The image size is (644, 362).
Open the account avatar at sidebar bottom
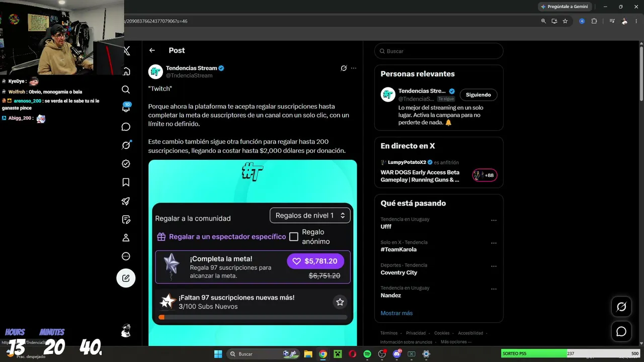(x=126, y=330)
